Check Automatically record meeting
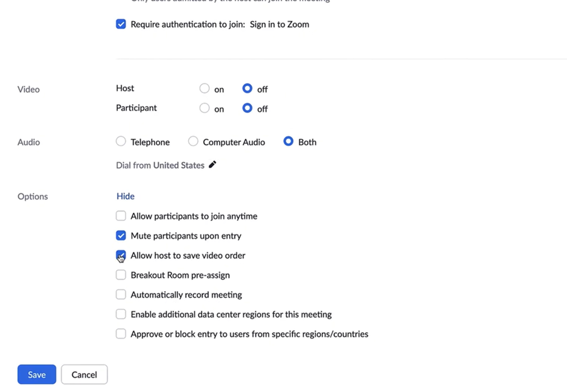Image resolution: width=567 pixels, height=392 pixels. [121, 294]
